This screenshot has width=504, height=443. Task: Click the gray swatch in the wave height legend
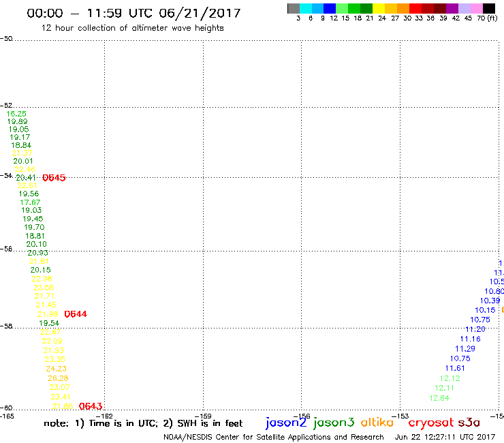click(x=294, y=8)
